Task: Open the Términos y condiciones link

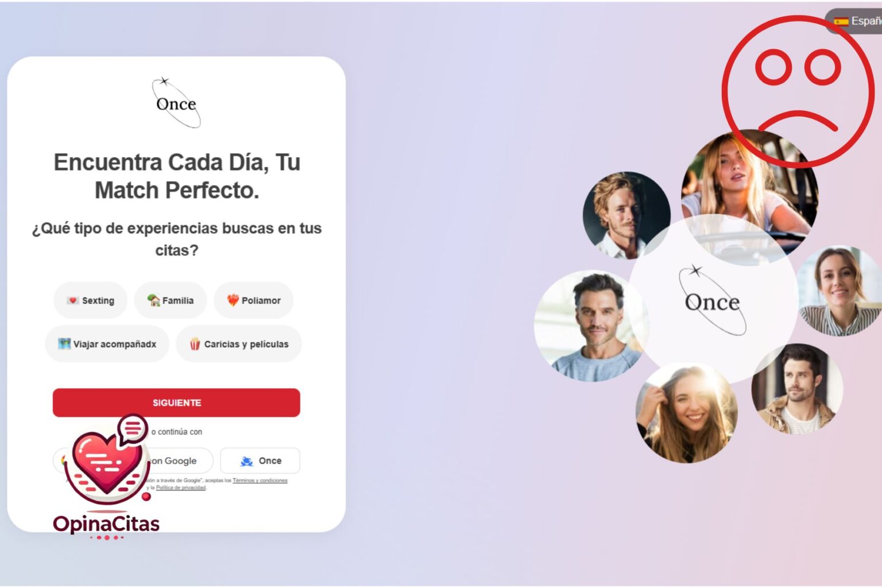Action: click(x=260, y=481)
